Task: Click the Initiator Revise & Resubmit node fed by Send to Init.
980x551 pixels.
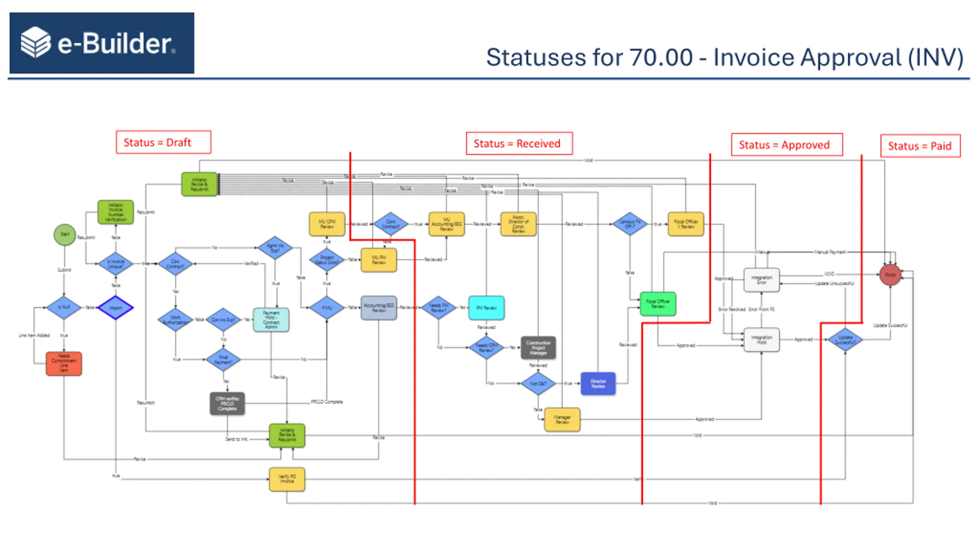Action: pyautogui.click(x=287, y=435)
